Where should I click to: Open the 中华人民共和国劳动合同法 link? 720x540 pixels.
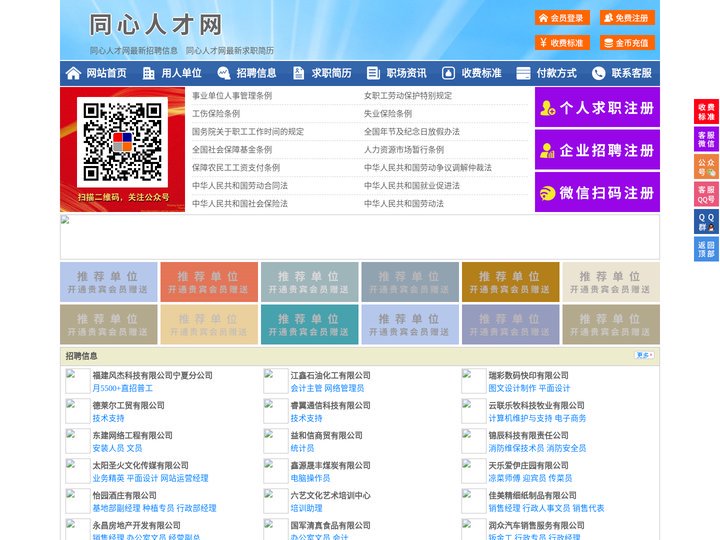[x=240, y=186]
